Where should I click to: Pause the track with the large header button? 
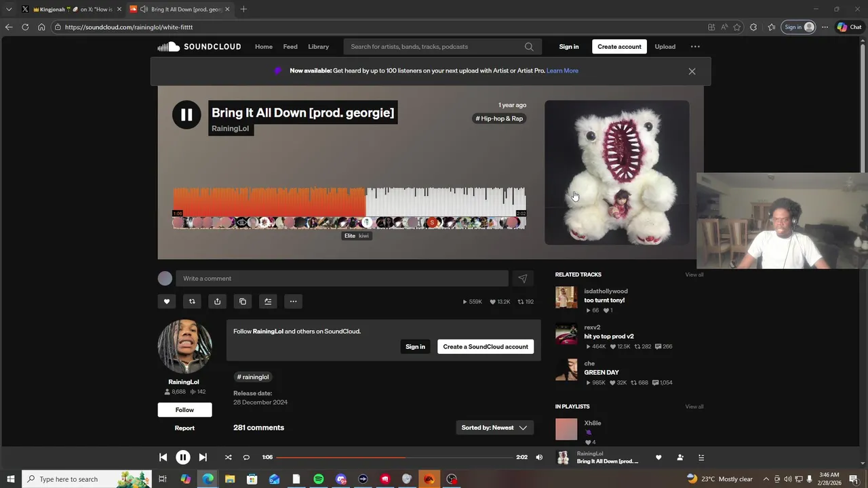coord(186,115)
